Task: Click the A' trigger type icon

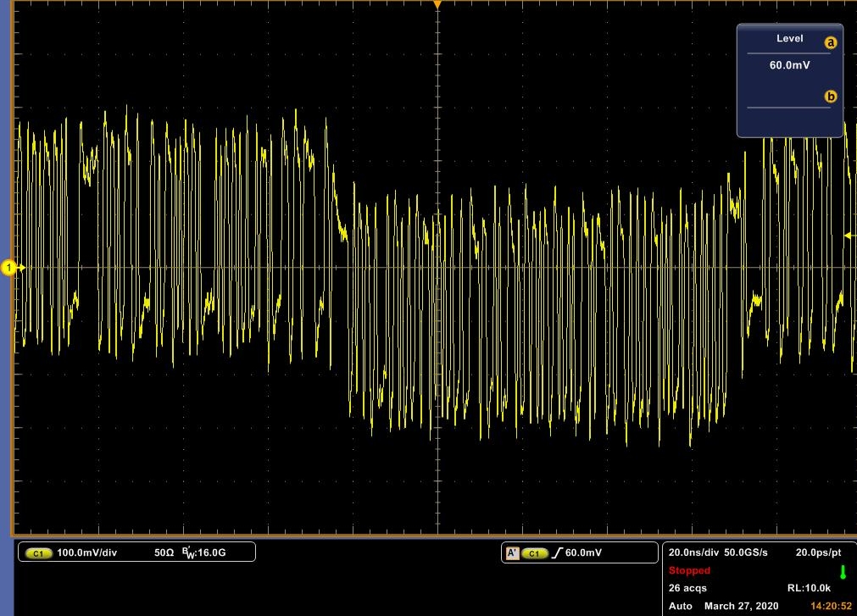Action: [512, 553]
